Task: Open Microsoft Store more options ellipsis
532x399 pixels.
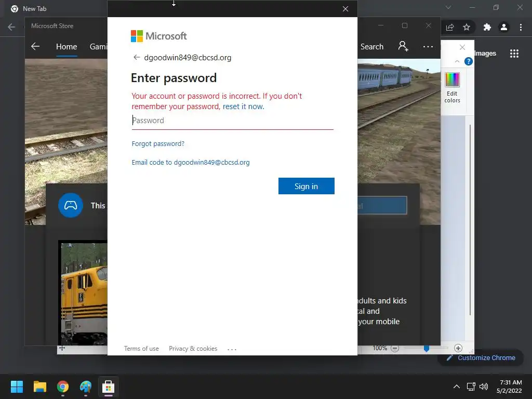Action: click(428, 46)
